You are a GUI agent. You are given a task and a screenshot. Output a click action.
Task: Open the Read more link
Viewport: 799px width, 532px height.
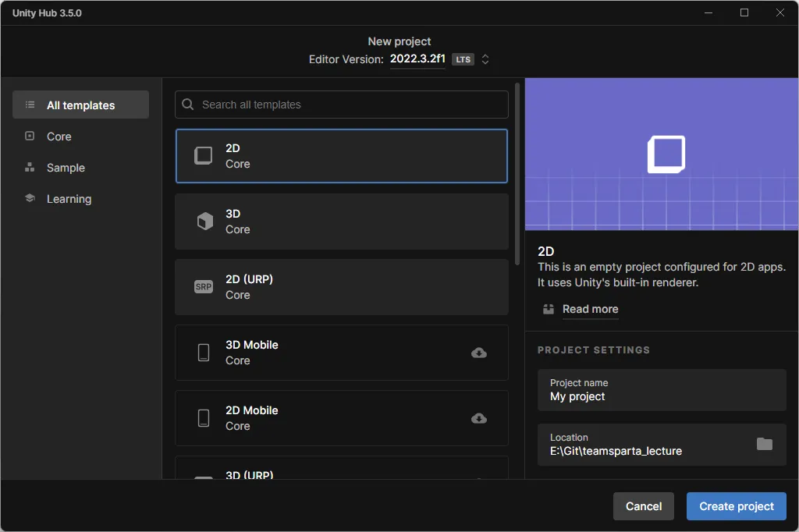point(590,309)
